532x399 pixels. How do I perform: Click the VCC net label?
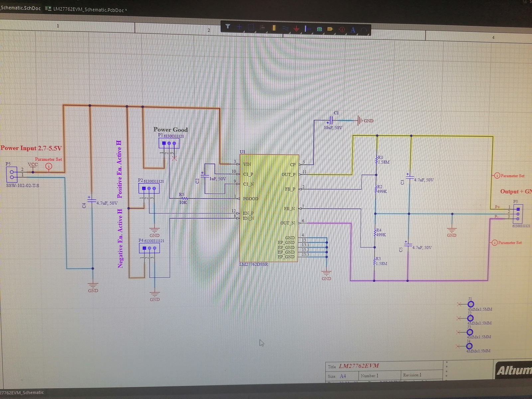[x=33, y=165]
